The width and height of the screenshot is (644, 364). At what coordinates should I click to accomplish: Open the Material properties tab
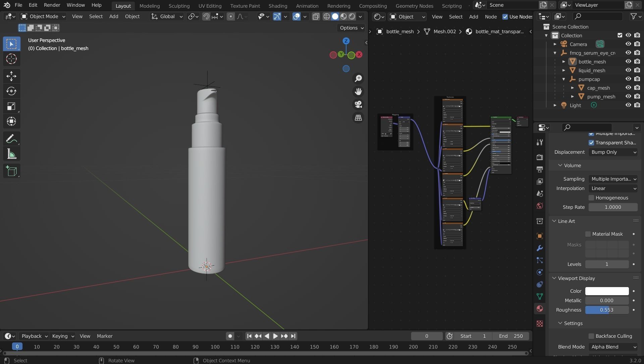point(540,309)
